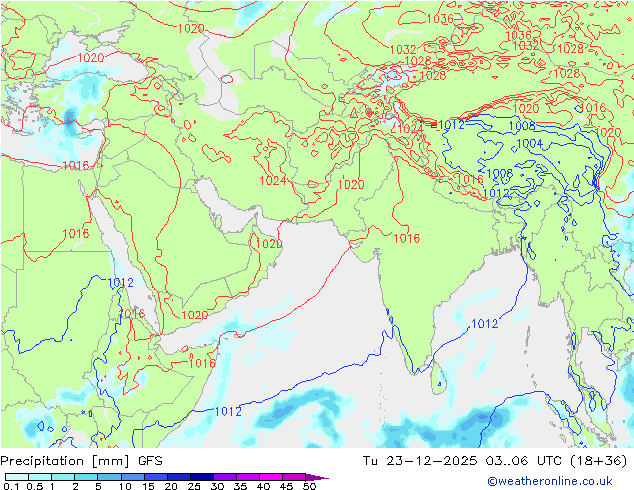This screenshot has height=490, width=634.
Task: Click the 20–25 mm dark blue swatch
Action: (178, 477)
